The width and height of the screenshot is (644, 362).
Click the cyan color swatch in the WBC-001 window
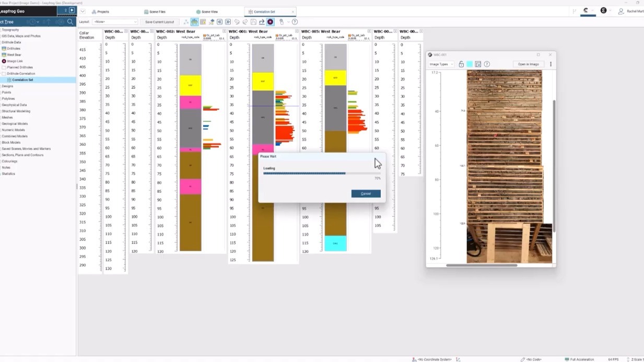tap(470, 64)
